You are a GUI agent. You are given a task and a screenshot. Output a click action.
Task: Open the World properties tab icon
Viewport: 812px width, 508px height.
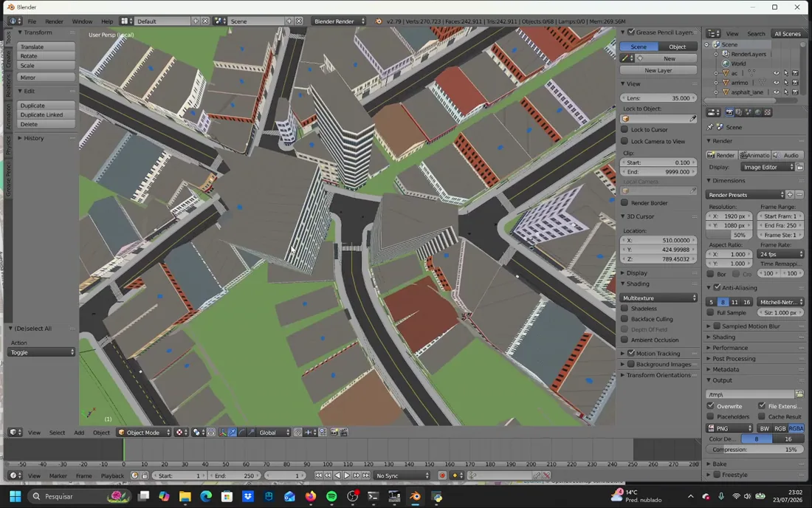758,112
